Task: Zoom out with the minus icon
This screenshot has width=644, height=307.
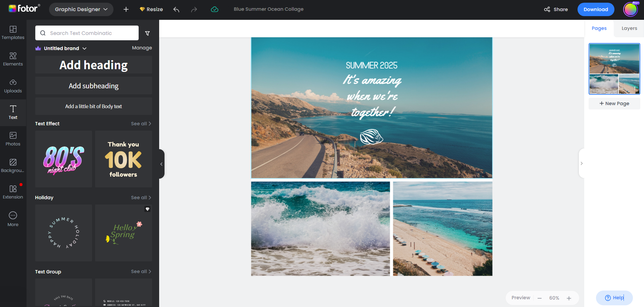Action: (x=540, y=298)
